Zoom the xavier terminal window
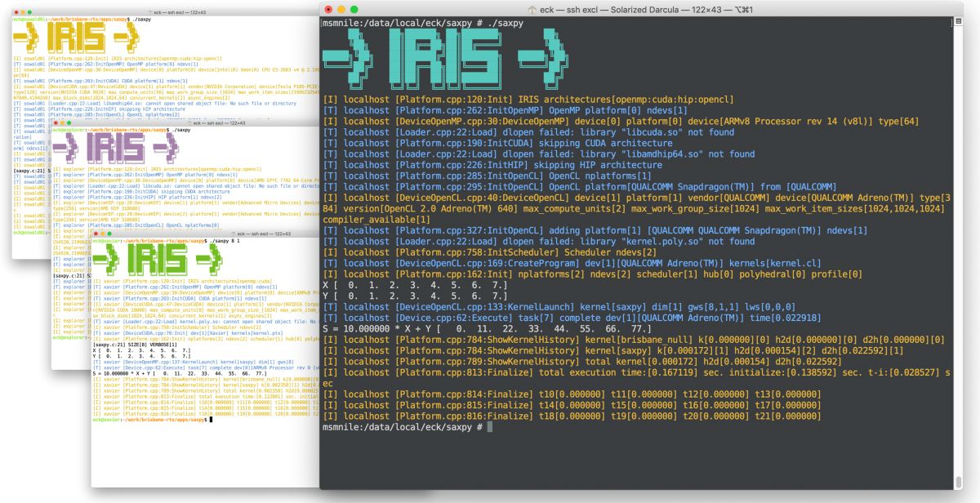Image resolution: width=980 pixels, height=503 pixels. click(111, 234)
